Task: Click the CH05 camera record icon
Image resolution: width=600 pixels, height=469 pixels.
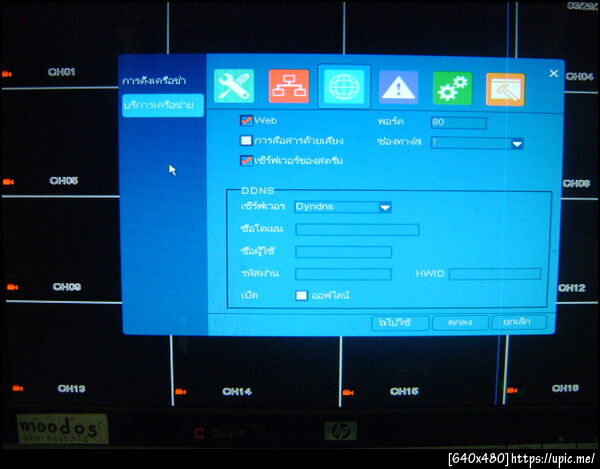Action: point(8,182)
